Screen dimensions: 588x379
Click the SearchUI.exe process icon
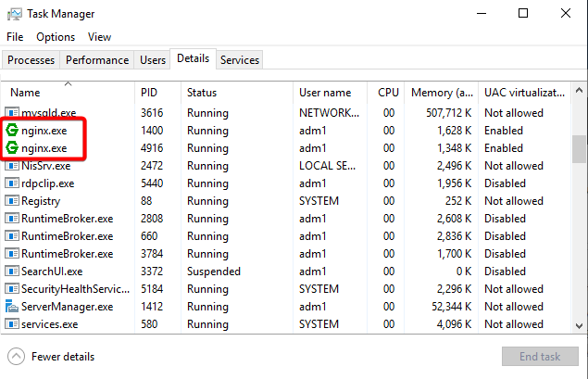(12, 272)
